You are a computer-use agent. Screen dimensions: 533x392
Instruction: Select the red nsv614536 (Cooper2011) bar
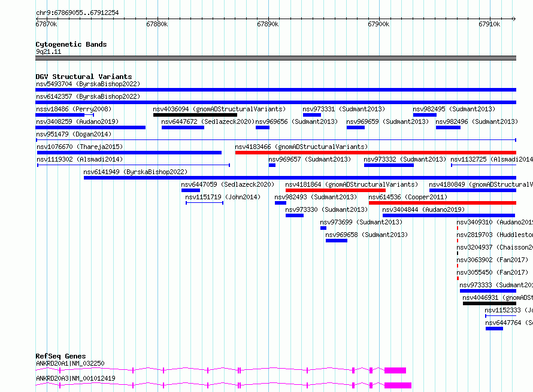tap(442, 203)
